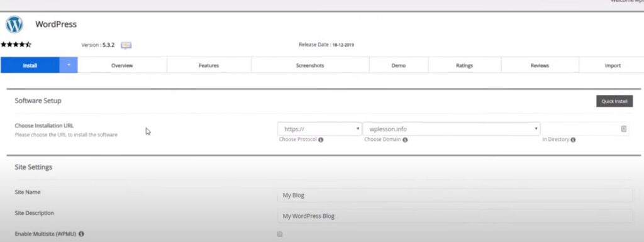Enable the Multisite (WPMU) checkbox
Screen dimensions: 644x242
[x=280, y=234]
